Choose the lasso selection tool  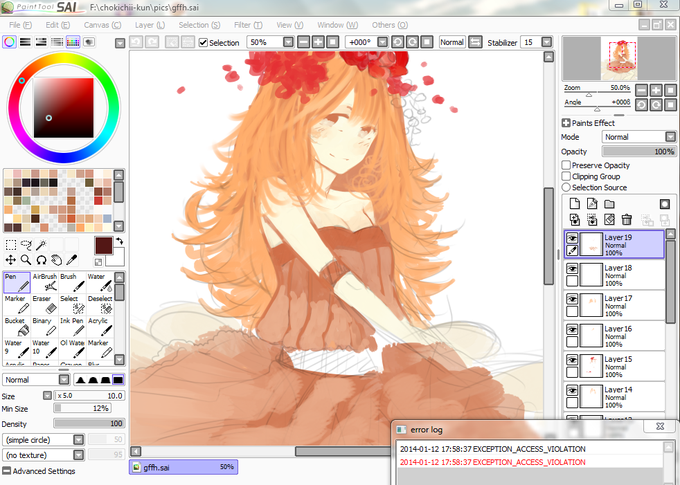[26, 246]
